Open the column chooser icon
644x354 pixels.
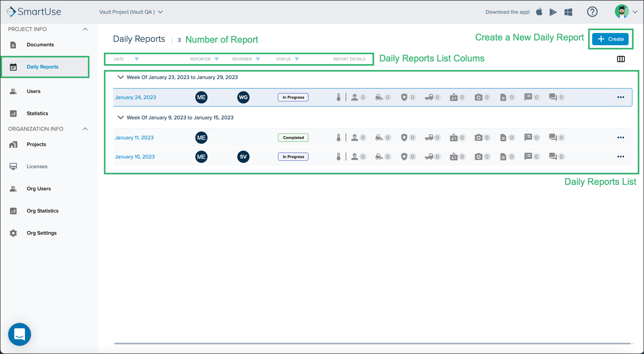click(621, 59)
